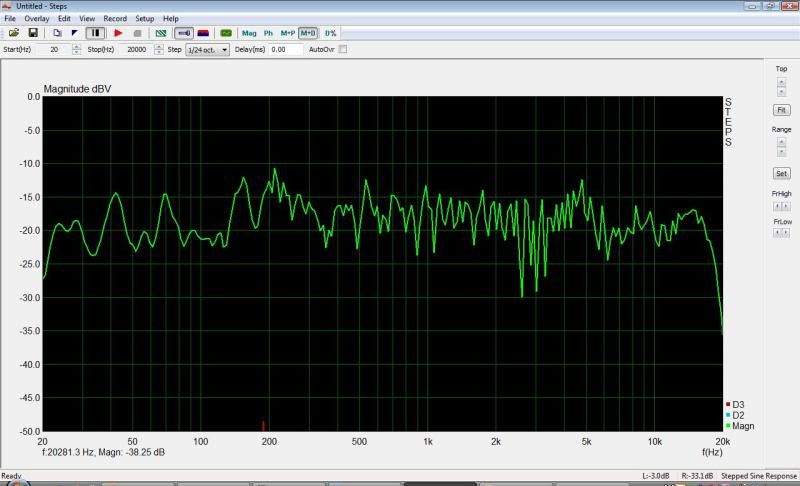Viewport: 800px width, 486px height.
Task: Click the Save floppy disk icon
Action: pyautogui.click(x=32, y=33)
